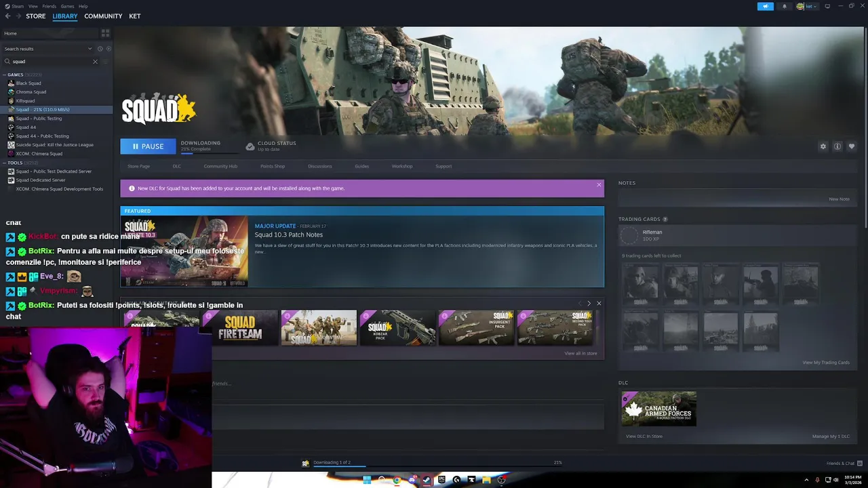Open the trading cards help question icon
The image size is (868, 488).
665,220
